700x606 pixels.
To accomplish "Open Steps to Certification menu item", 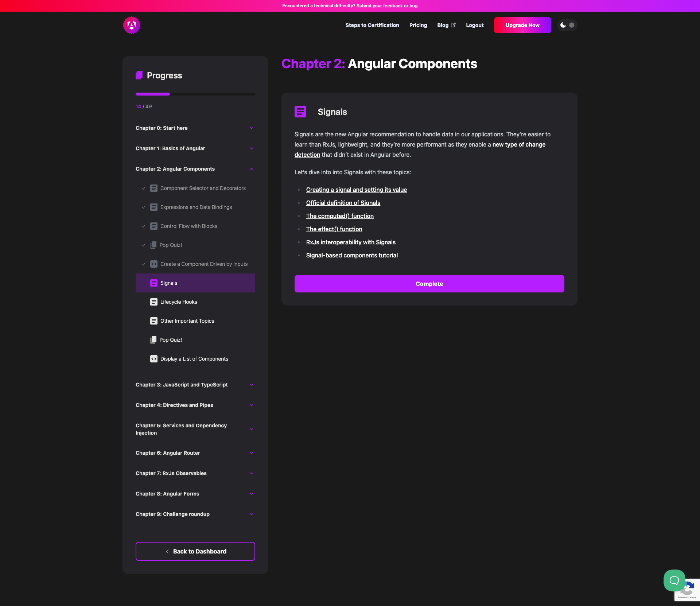I will (372, 25).
